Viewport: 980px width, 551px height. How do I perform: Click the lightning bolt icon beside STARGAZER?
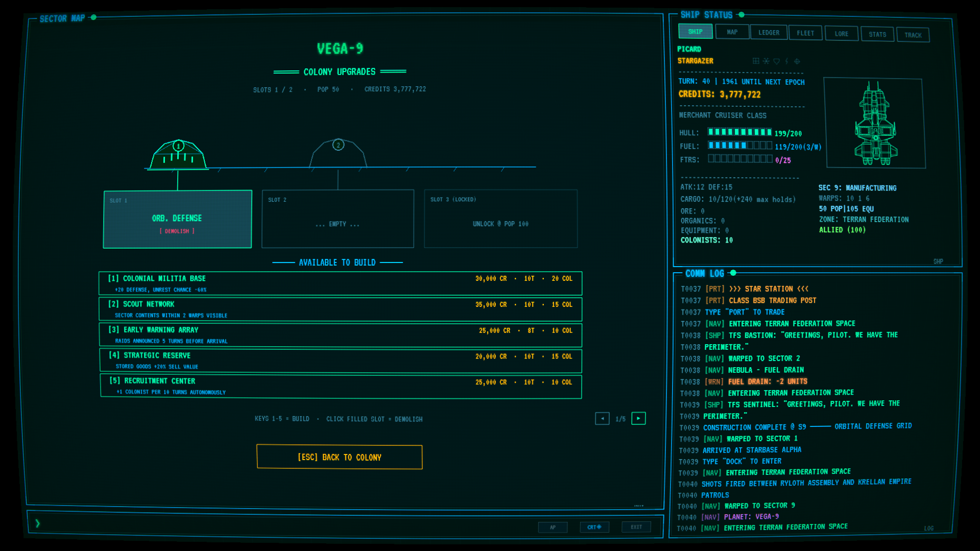pos(786,61)
